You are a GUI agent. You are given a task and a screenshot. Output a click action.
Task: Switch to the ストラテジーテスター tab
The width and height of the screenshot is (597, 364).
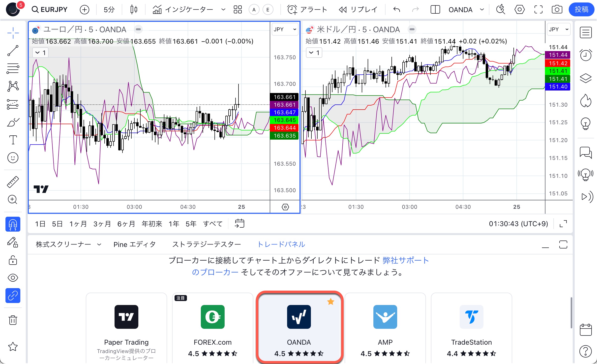coord(207,244)
